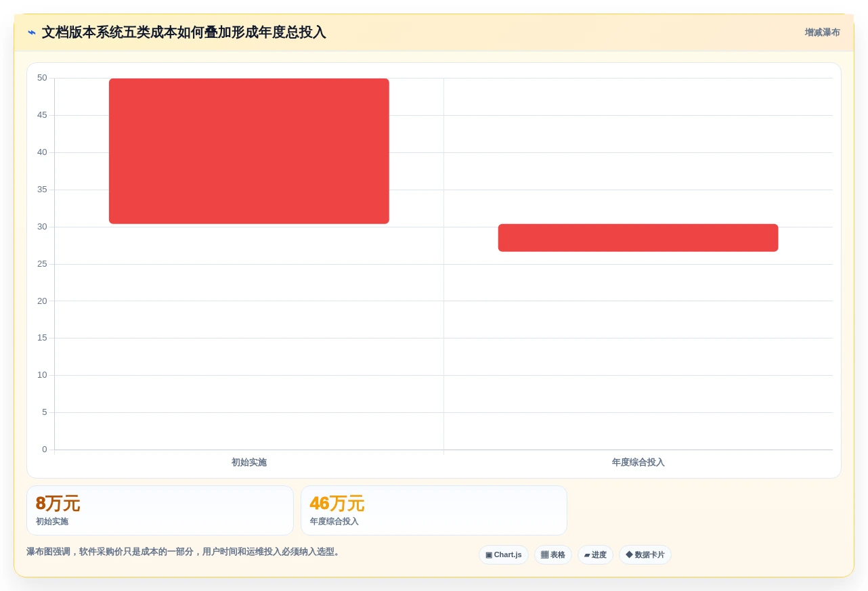This screenshot has height=591, width=868.
Task: Click the y-axis value 30
Action: 42,227
